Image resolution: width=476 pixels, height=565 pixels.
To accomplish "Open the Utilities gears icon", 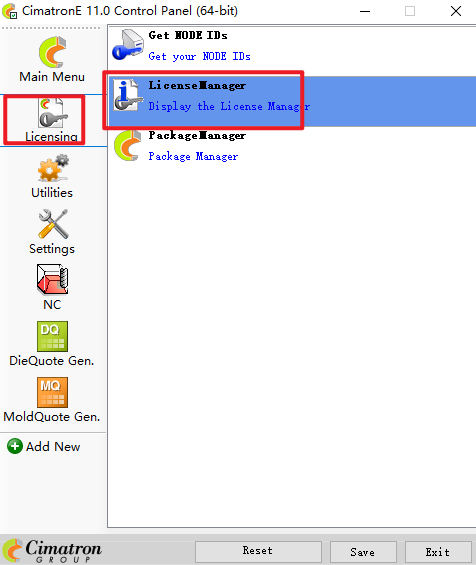I will coord(53,168).
